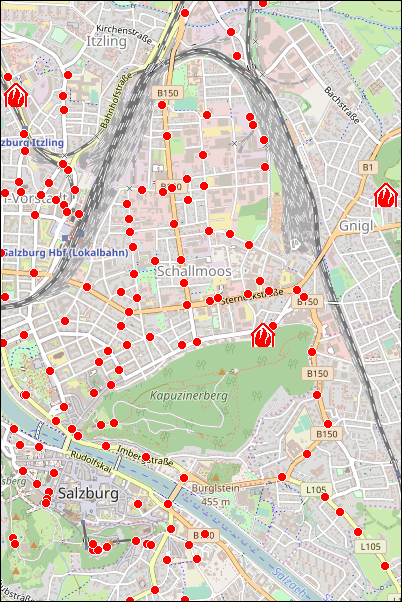
Task: Select the fire station icon beside Gnigl
Action: (386, 195)
